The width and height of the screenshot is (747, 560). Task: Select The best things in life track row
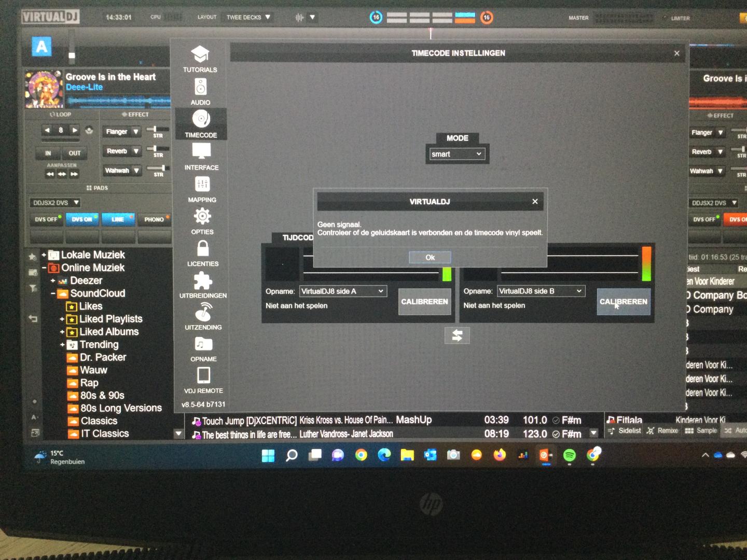coord(386,434)
